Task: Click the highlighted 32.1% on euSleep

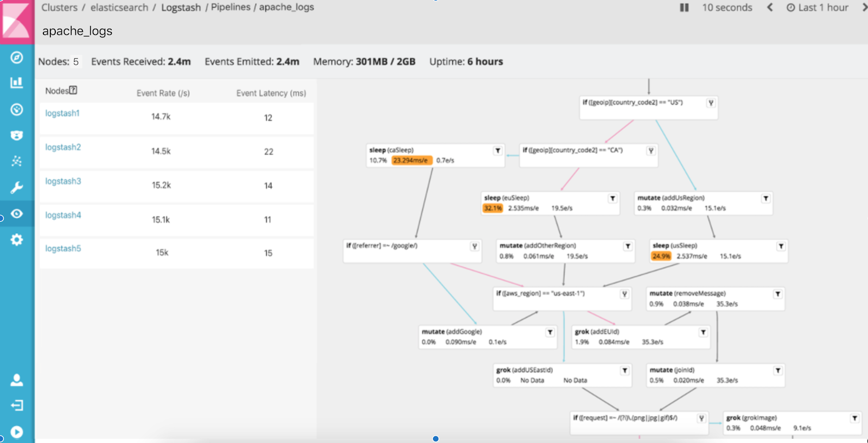Action: click(x=493, y=208)
